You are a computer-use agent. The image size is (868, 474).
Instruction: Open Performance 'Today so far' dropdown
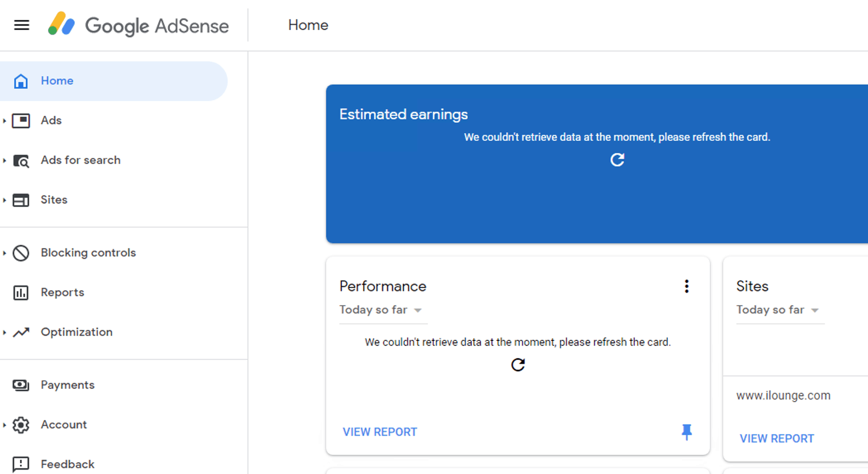tap(381, 310)
